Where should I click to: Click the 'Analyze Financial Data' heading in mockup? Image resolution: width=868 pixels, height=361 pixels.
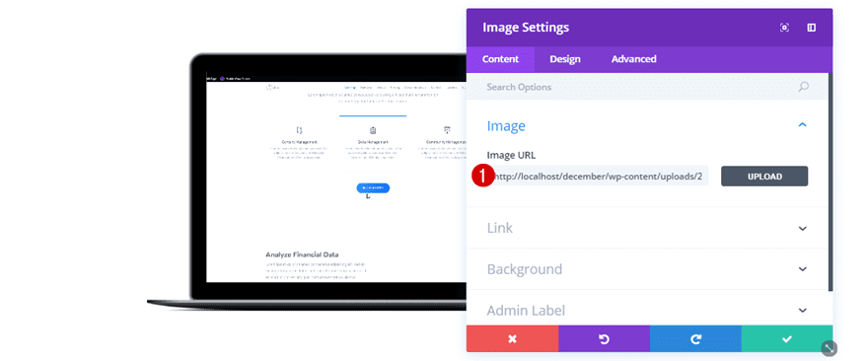coord(302,254)
